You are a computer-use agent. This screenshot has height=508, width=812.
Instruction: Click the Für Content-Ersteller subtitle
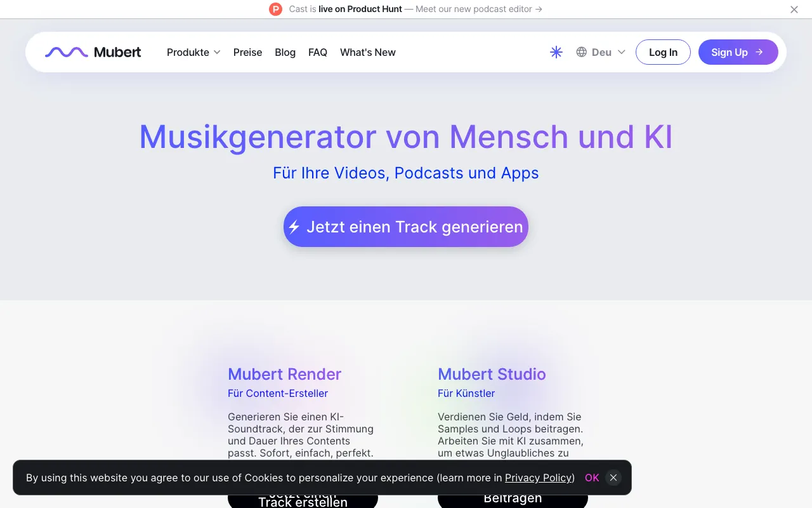click(278, 393)
